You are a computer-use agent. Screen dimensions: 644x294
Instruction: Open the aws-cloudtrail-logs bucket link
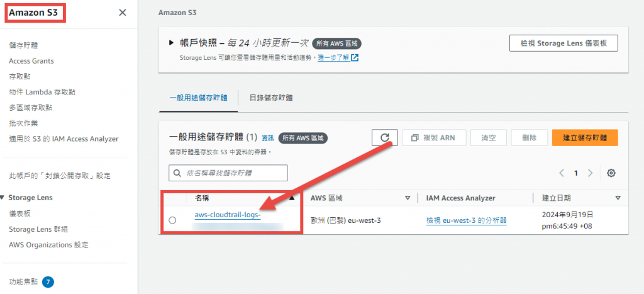[x=228, y=215]
